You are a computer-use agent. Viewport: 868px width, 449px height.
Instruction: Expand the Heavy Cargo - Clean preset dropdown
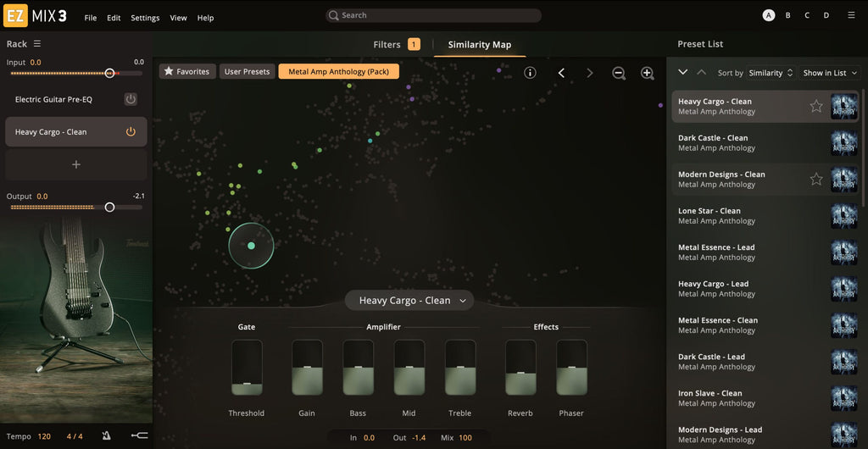409,300
